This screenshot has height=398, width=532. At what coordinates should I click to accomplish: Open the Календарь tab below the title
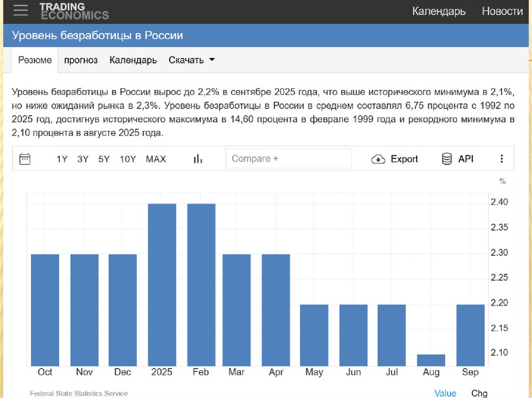(133, 60)
